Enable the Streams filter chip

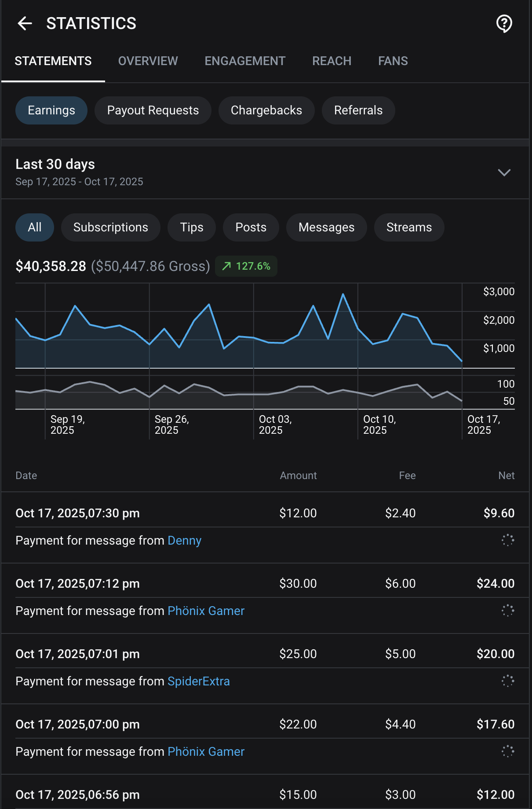pyautogui.click(x=409, y=227)
